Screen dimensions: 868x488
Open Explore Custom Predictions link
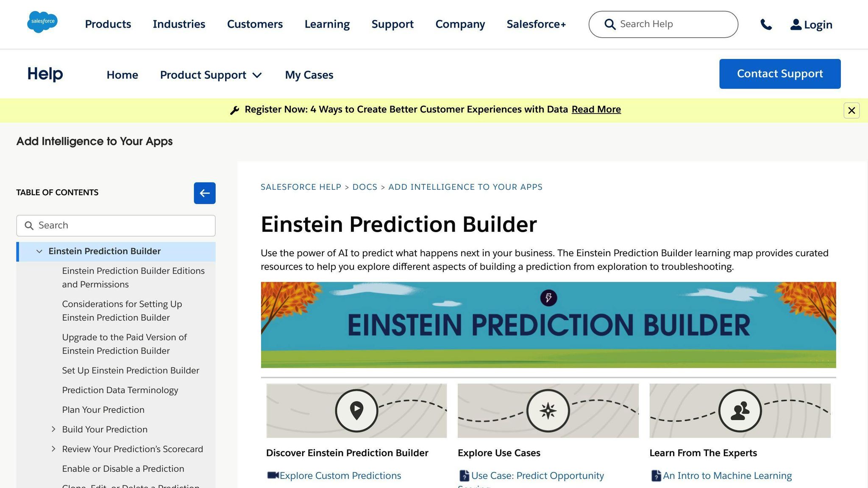[340, 476]
